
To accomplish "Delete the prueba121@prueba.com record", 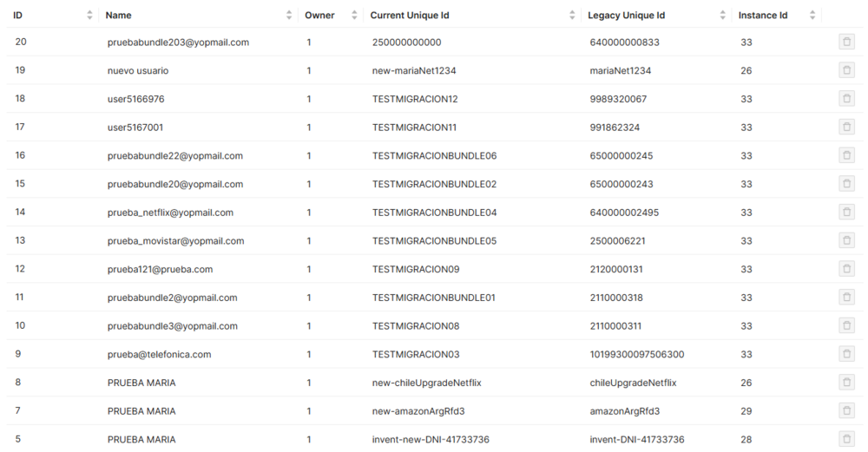I will 846,270.
